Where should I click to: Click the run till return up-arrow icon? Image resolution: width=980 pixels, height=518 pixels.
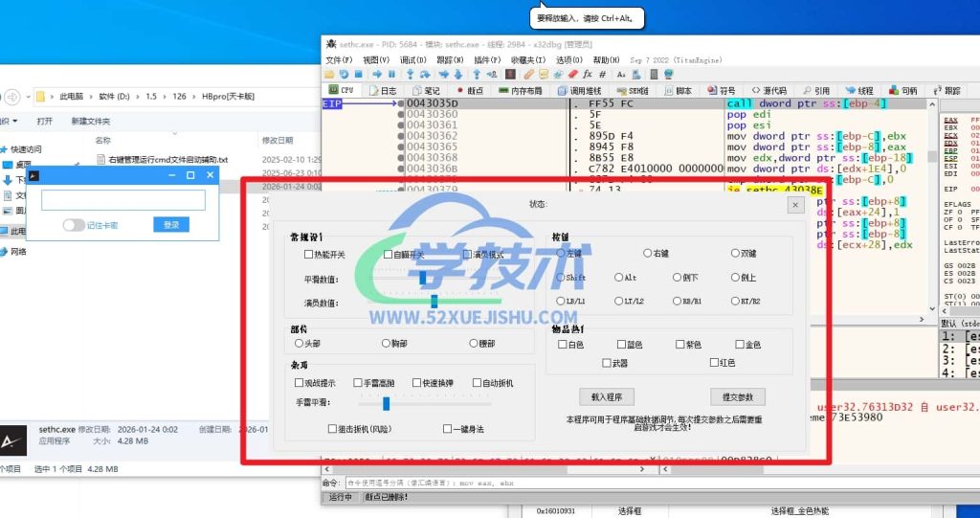pos(477,74)
